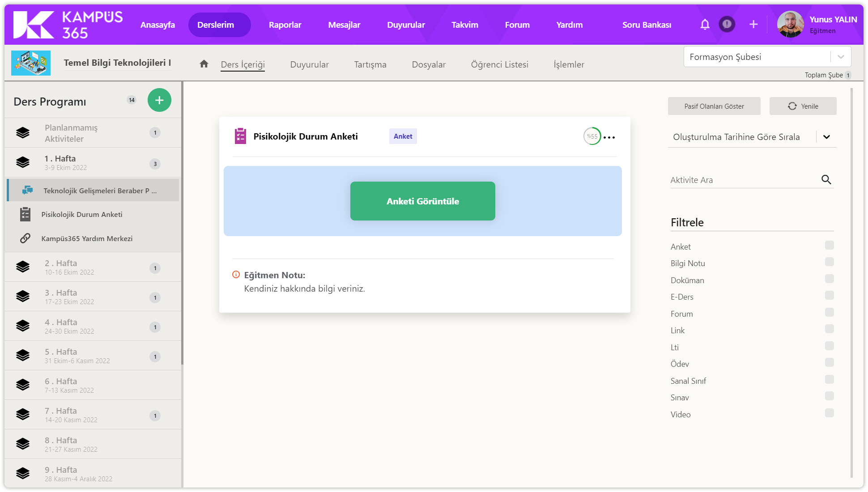The image size is (868, 492).
Task: Click the plus icon in top navigation
Action: [x=753, y=25]
